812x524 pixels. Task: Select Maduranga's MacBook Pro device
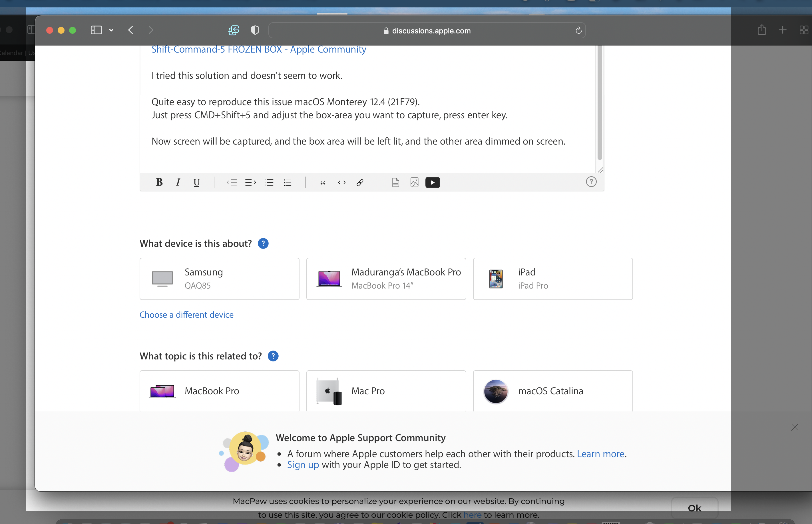coord(386,279)
